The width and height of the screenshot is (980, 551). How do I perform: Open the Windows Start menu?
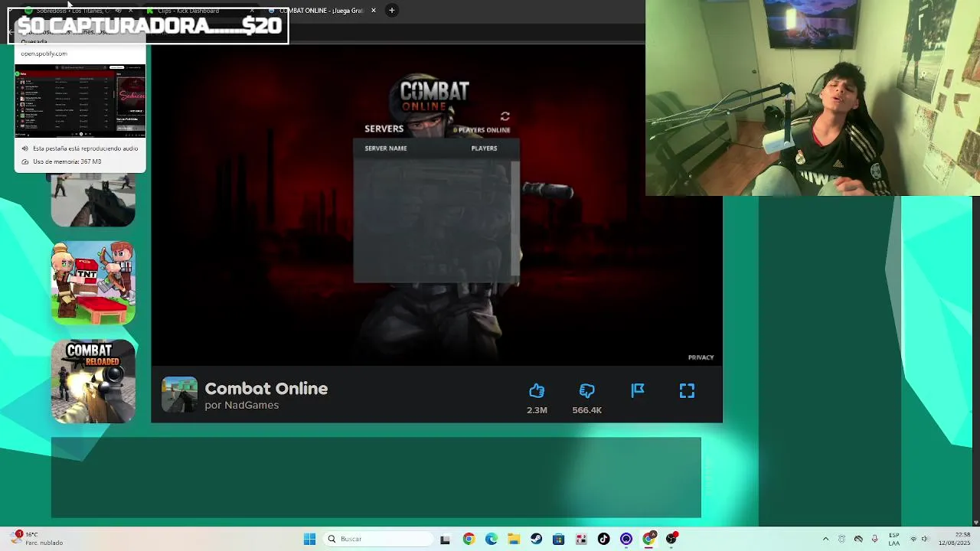309,539
